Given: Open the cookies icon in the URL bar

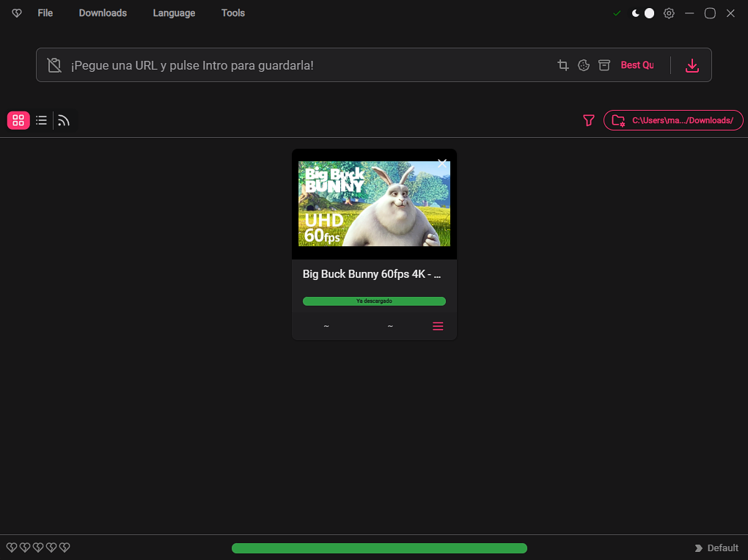Looking at the screenshot, I should click(x=584, y=65).
